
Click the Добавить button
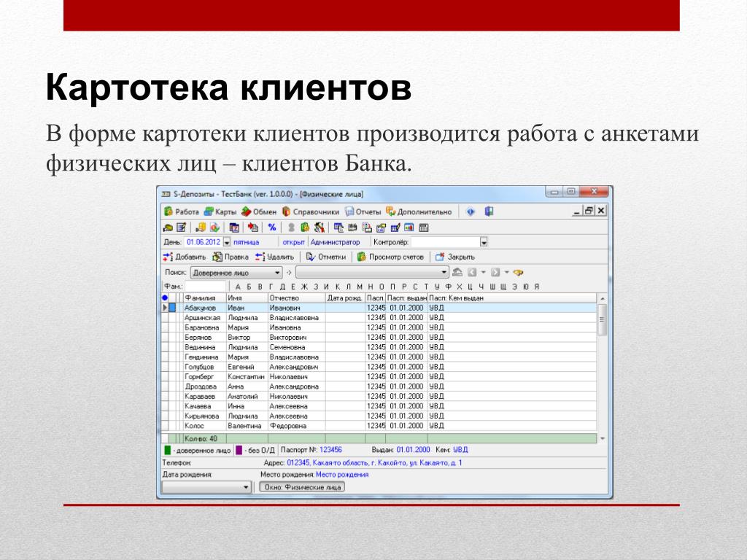pyautogui.click(x=185, y=257)
